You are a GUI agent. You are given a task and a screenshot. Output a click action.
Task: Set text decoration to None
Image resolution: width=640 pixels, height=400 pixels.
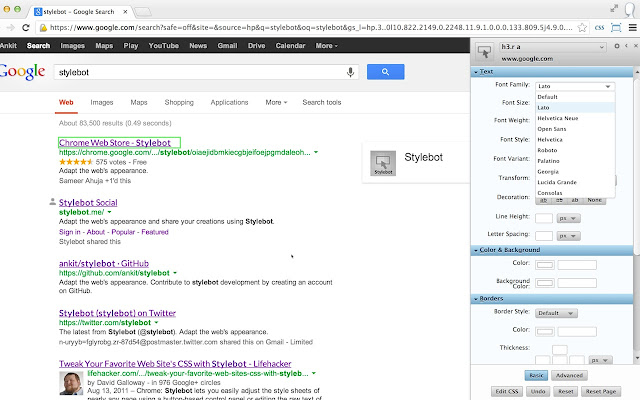point(594,200)
